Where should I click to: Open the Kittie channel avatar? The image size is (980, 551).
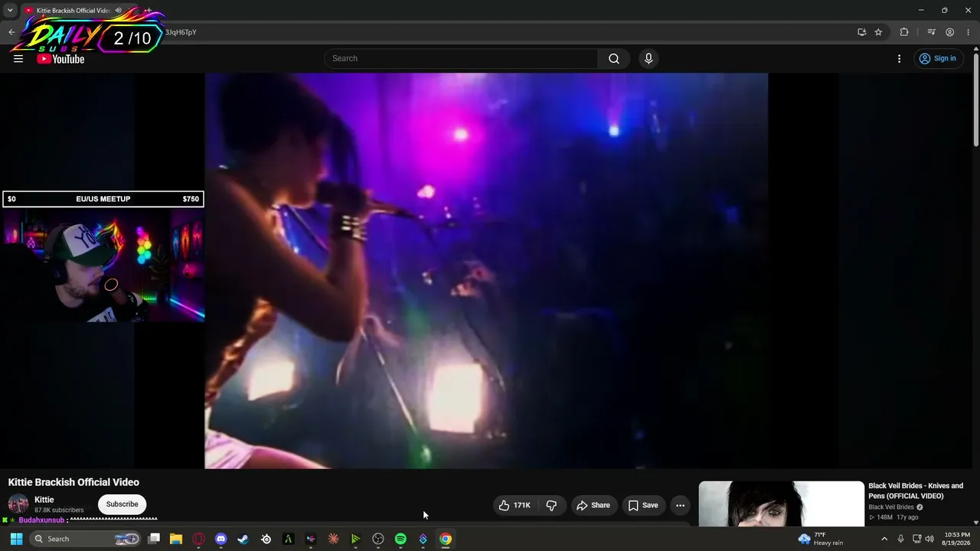point(18,504)
